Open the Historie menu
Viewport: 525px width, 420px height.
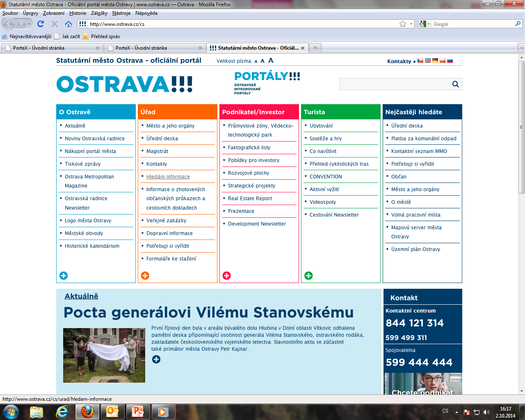(x=78, y=13)
